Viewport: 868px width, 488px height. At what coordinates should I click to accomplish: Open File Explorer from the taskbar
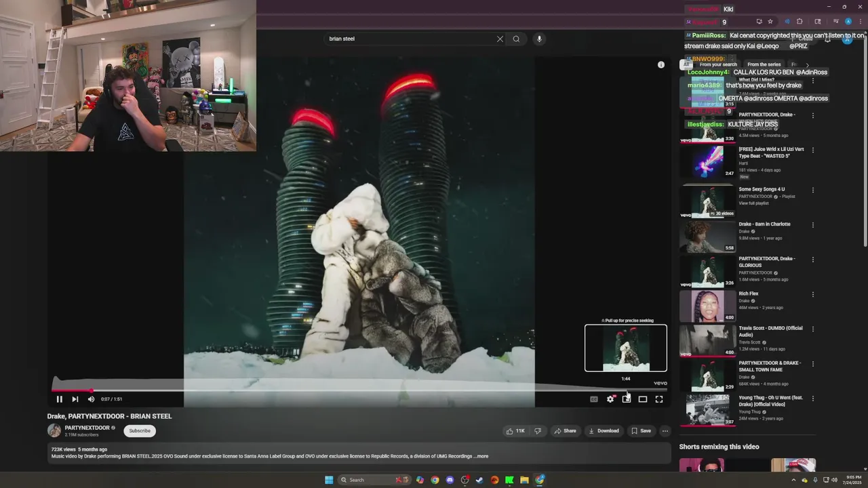click(524, 480)
